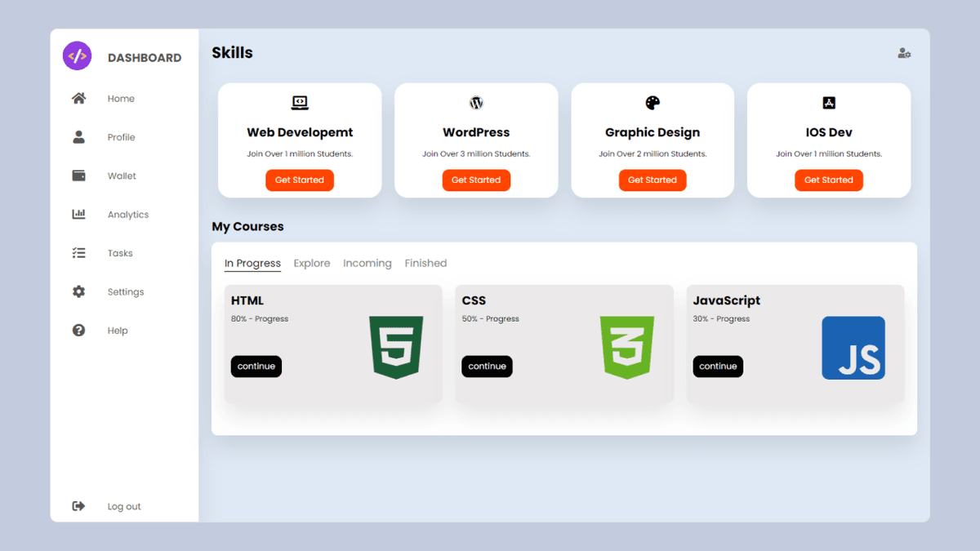This screenshot has width=980, height=551.
Task: Click the Log out icon
Action: click(78, 505)
